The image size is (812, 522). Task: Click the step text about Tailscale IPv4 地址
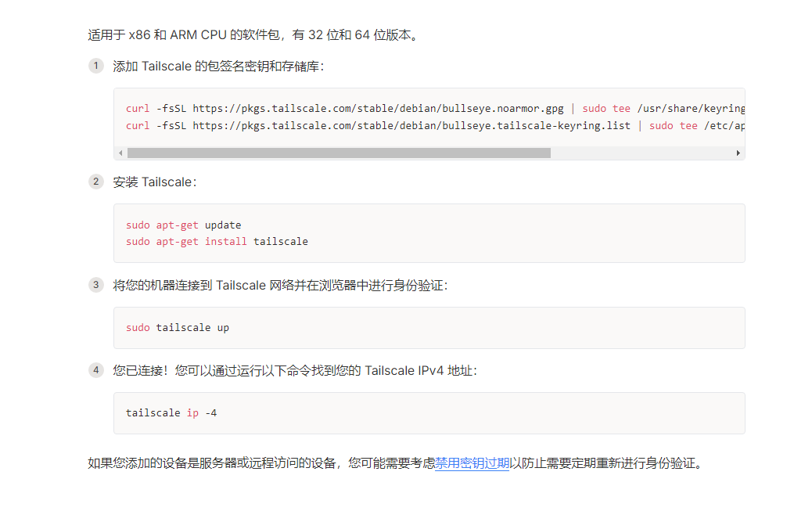[x=295, y=371]
